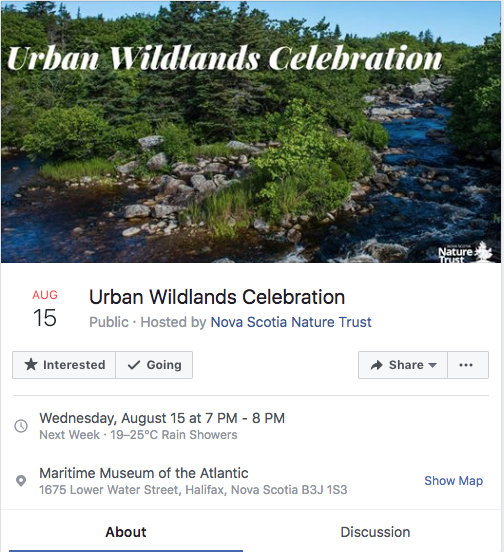Click the 1675 Lower Water Street address
This screenshot has width=504, height=552.
pyautogui.click(x=193, y=490)
